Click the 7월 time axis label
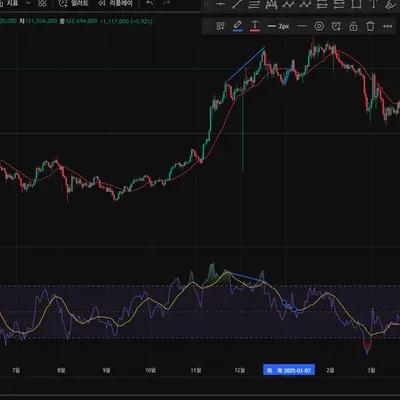 point(16,370)
